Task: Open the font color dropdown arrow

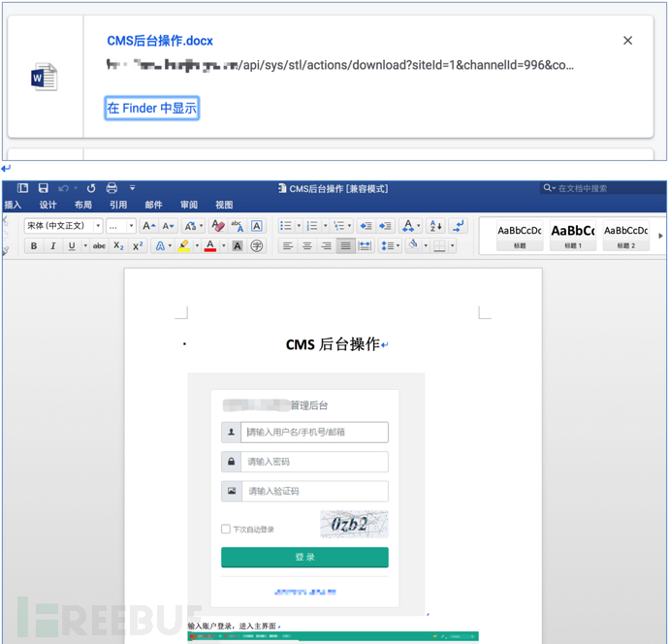Action: (x=224, y=245)
